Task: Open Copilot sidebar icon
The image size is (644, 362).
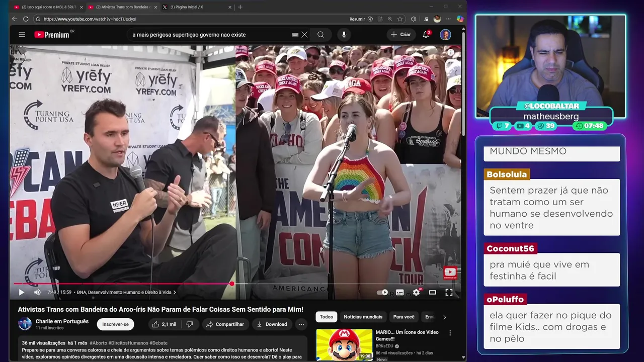Action: click(x=459, y=19)
